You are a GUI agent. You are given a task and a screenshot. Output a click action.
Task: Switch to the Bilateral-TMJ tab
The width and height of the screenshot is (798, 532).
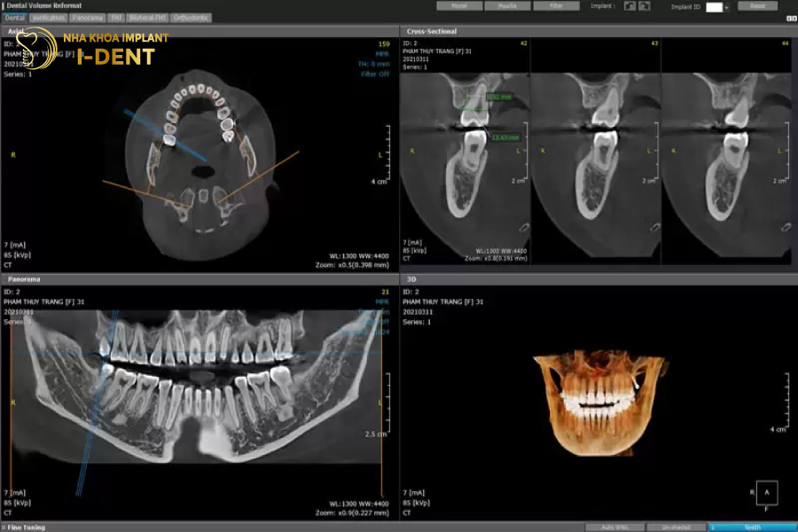click(x=147, y=18)
